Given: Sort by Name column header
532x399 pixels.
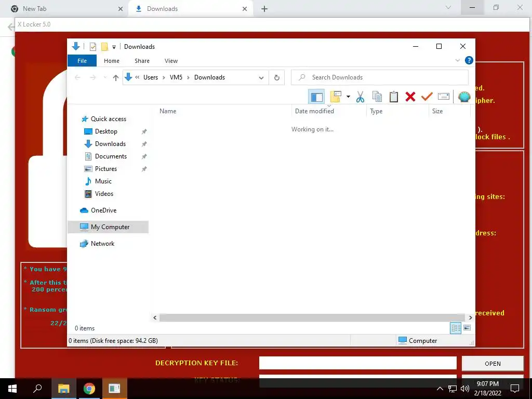Looking at the screenshot, I should click(x=224, y=111).
